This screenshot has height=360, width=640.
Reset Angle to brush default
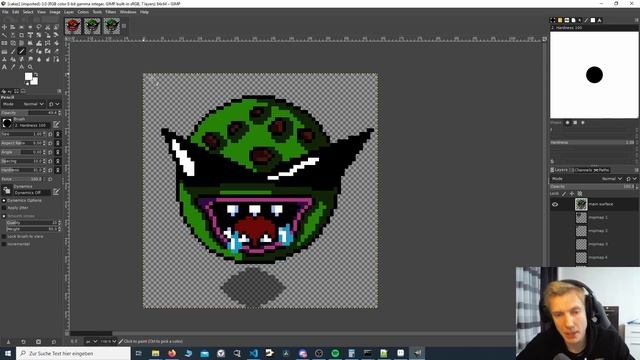(51, 152)
